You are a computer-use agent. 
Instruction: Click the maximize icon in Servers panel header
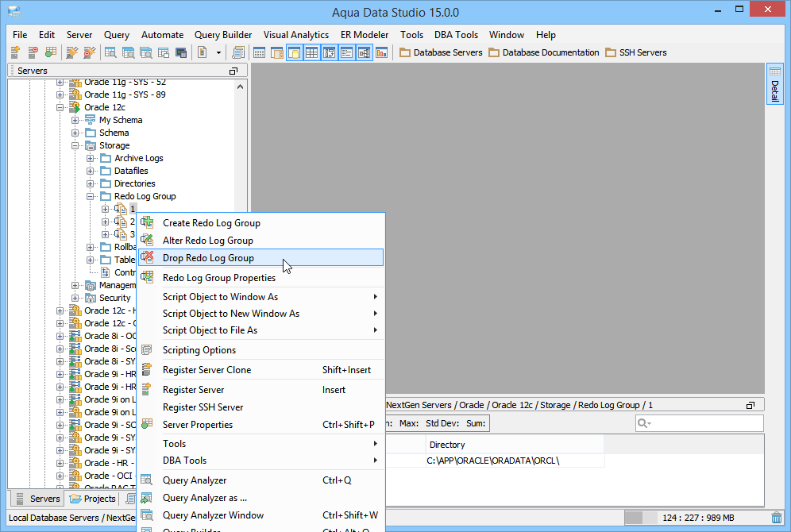click(x=233, y=71)
